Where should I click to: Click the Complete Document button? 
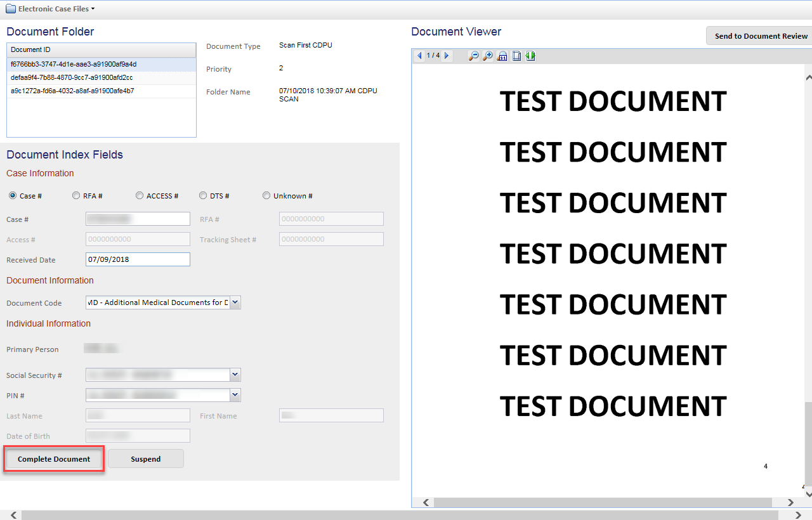click(54, 459)
